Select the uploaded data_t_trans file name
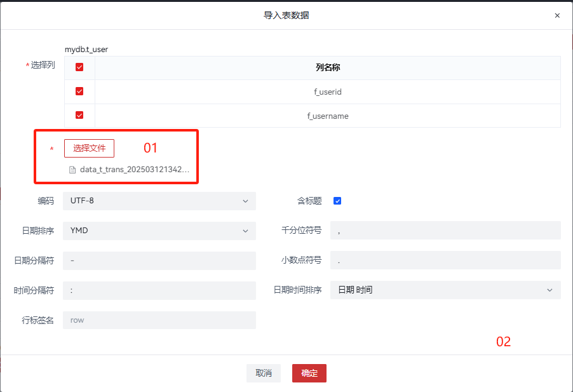573x392 pixels. (135, 170)
